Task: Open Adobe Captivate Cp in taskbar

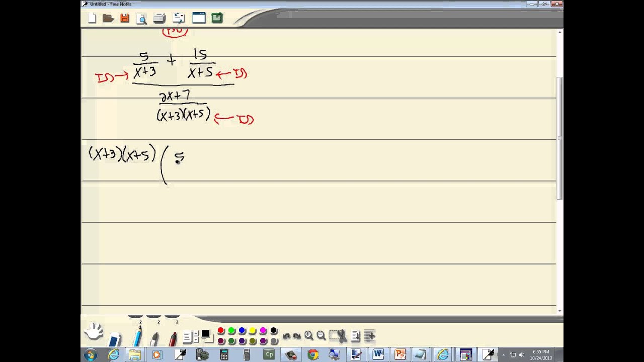Action: coord(269,355)
